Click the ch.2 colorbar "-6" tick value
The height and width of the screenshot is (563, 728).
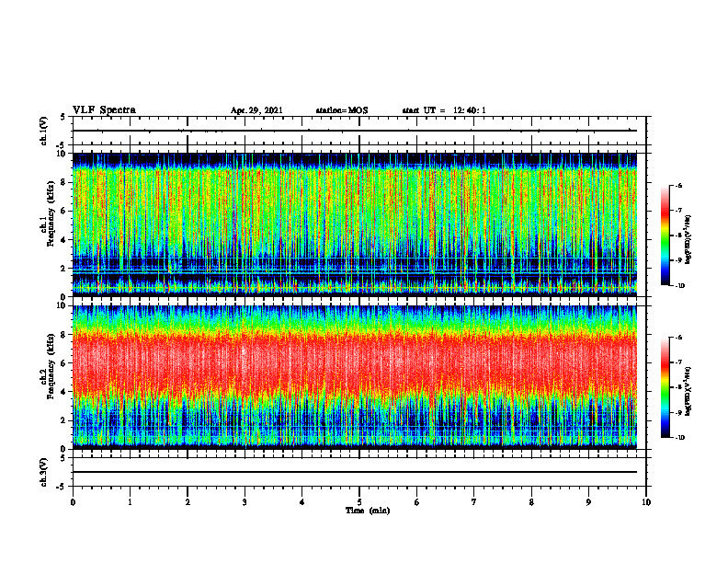pos(678,338)
